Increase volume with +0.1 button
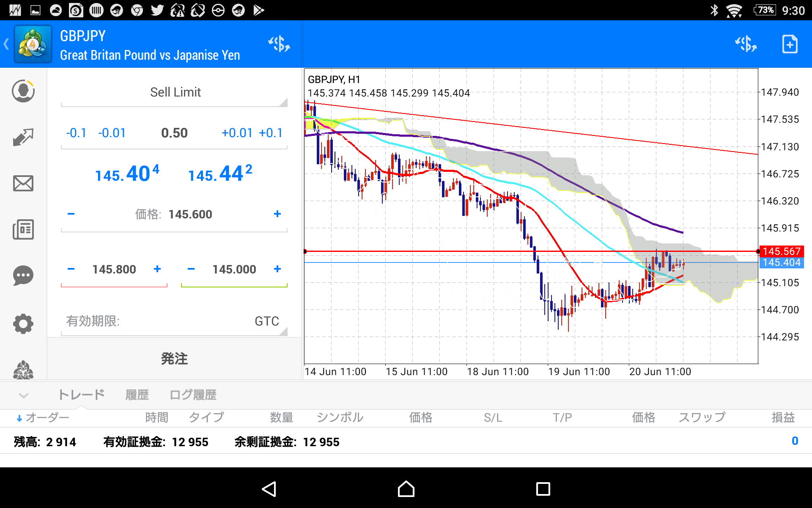 tap(271, 133)
